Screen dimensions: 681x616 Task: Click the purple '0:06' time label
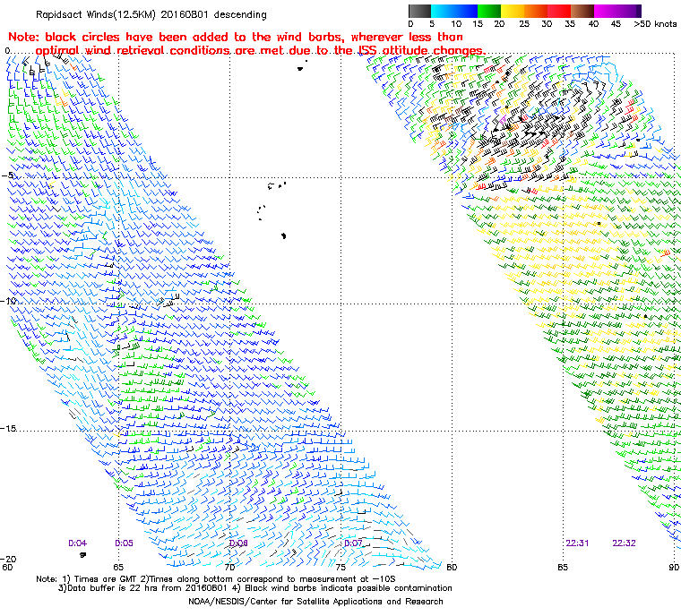pyautogui.click(x=238, y=543)
